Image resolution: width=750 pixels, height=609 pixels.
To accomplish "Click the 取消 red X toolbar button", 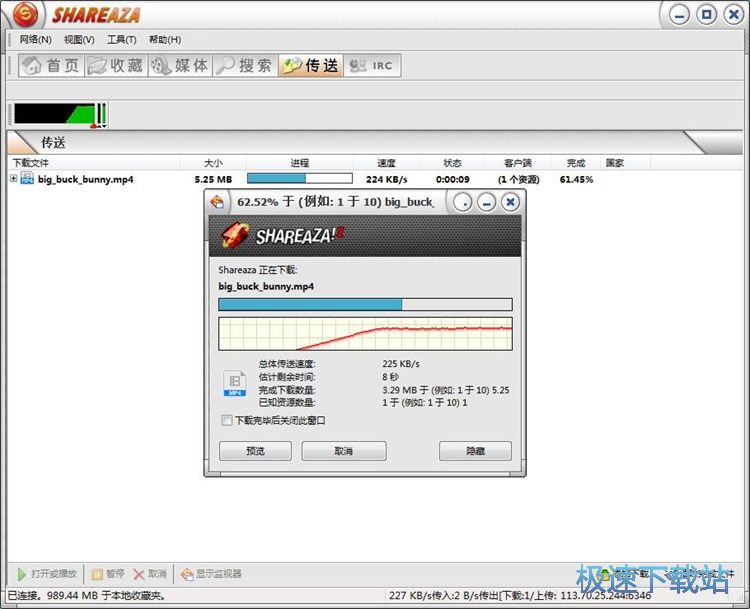I will pos(150,574).
